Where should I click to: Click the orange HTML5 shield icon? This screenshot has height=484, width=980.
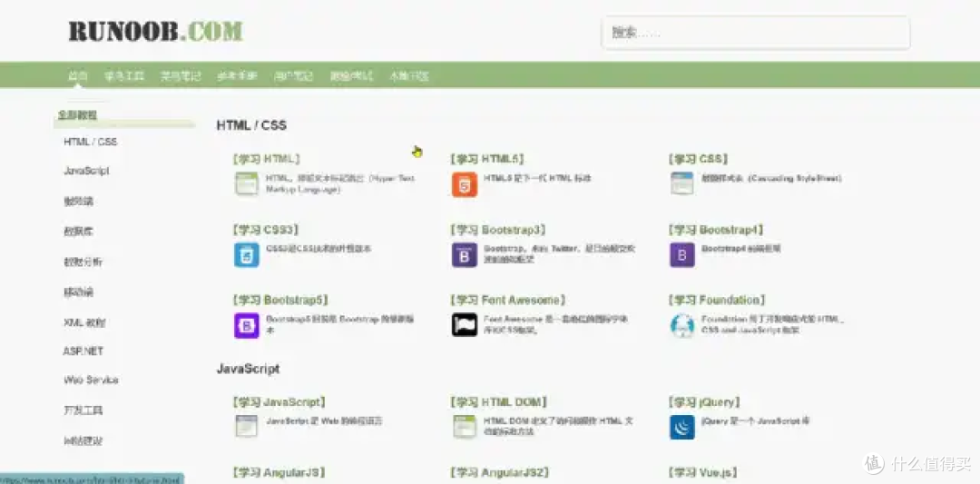[465, 184]
